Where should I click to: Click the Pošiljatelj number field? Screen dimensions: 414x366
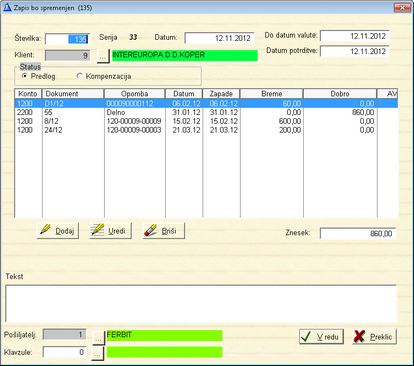click(x=65, y=335)
